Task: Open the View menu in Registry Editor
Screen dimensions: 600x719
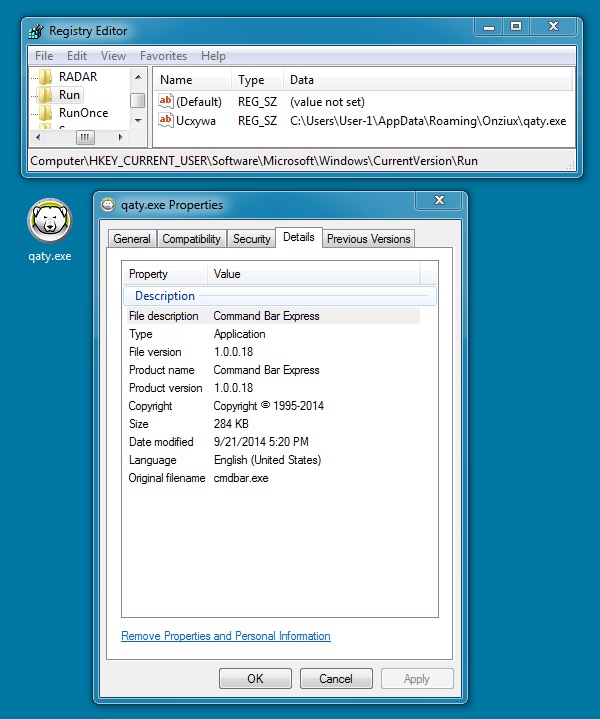Action: (x=113, y=56)
